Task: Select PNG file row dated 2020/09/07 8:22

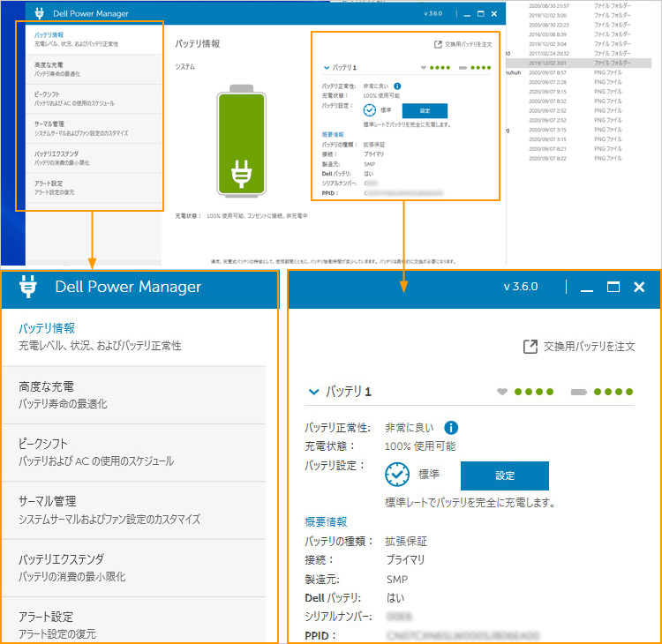Action: (x=579, y=158)
